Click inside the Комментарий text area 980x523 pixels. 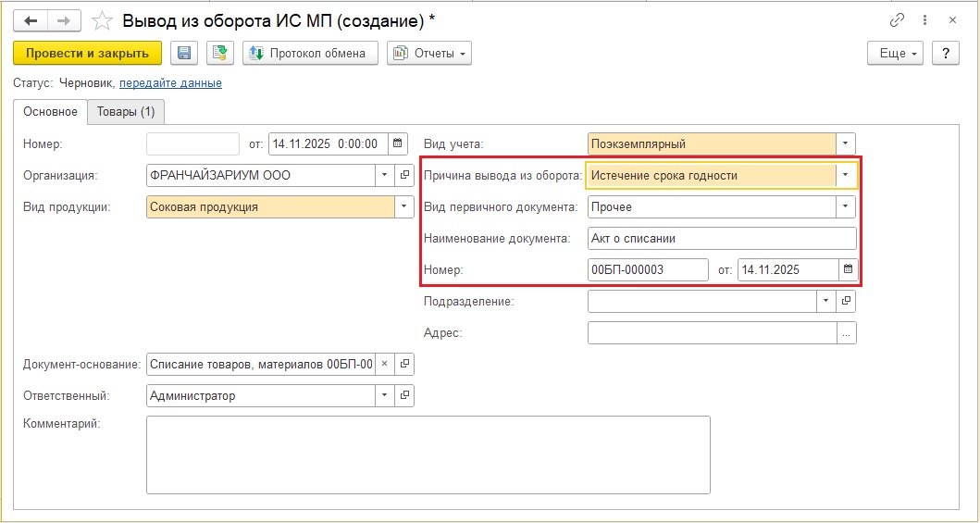[x=428, y=455]
